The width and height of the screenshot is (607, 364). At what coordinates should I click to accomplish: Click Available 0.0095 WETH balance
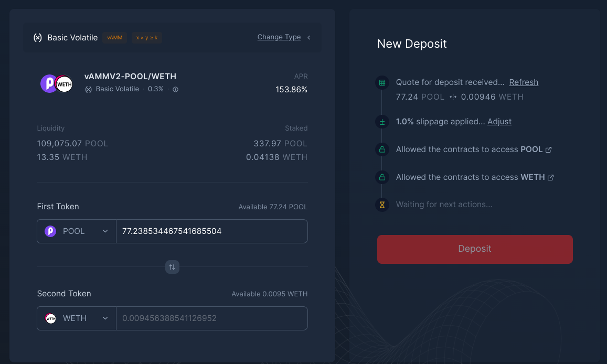coord(270,294)
